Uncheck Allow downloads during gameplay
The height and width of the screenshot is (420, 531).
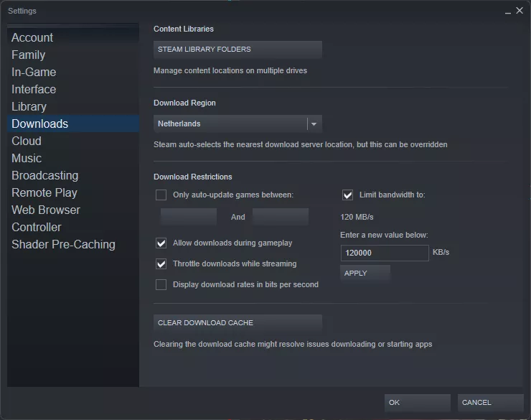coord(161,243)
